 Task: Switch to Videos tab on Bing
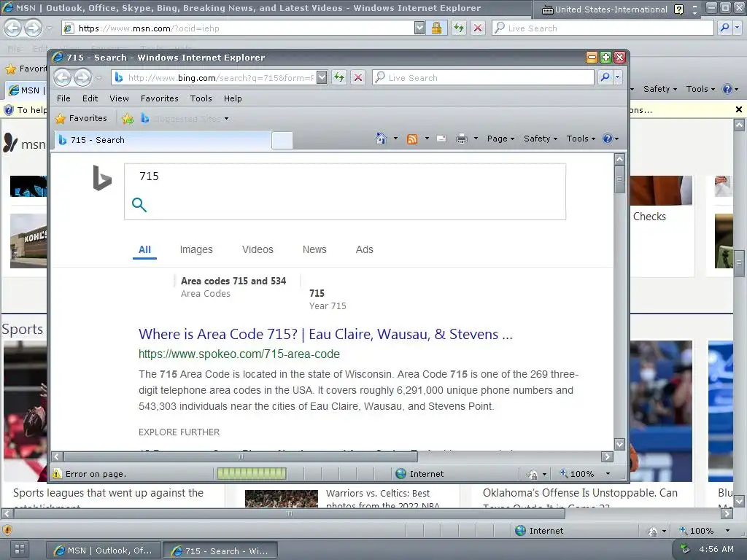258,249
